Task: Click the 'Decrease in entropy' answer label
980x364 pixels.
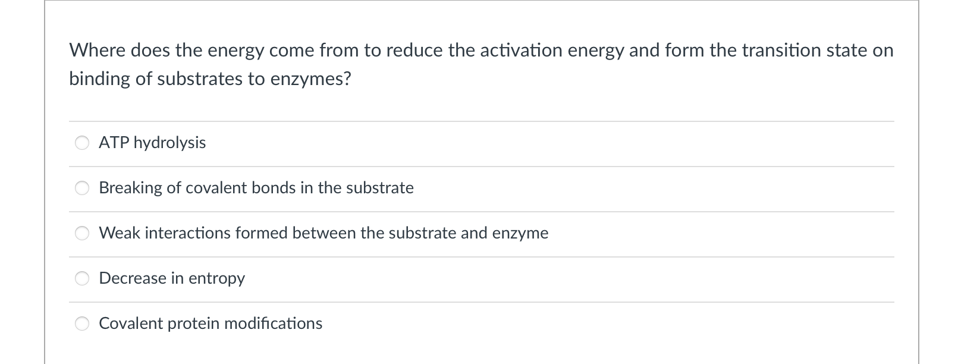Action: 172,278
